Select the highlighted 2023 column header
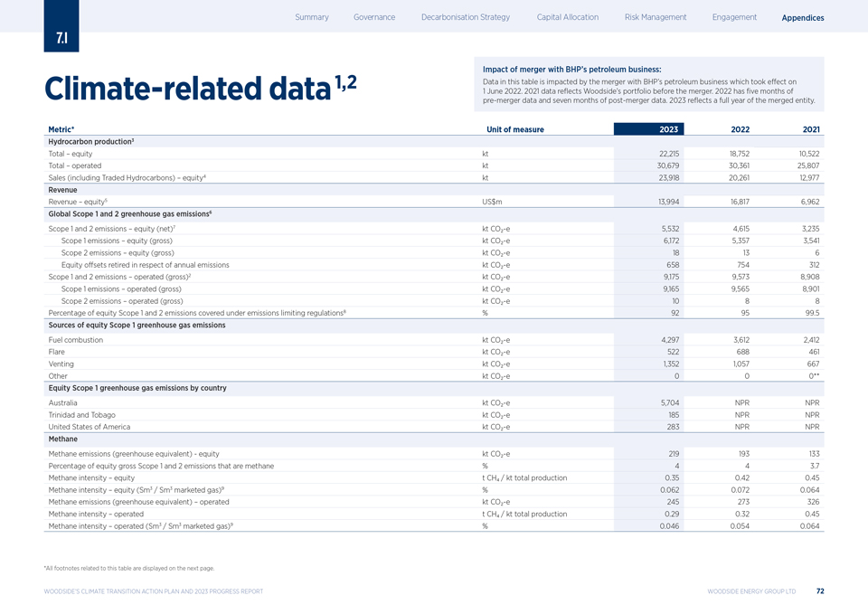 [669, 129]
